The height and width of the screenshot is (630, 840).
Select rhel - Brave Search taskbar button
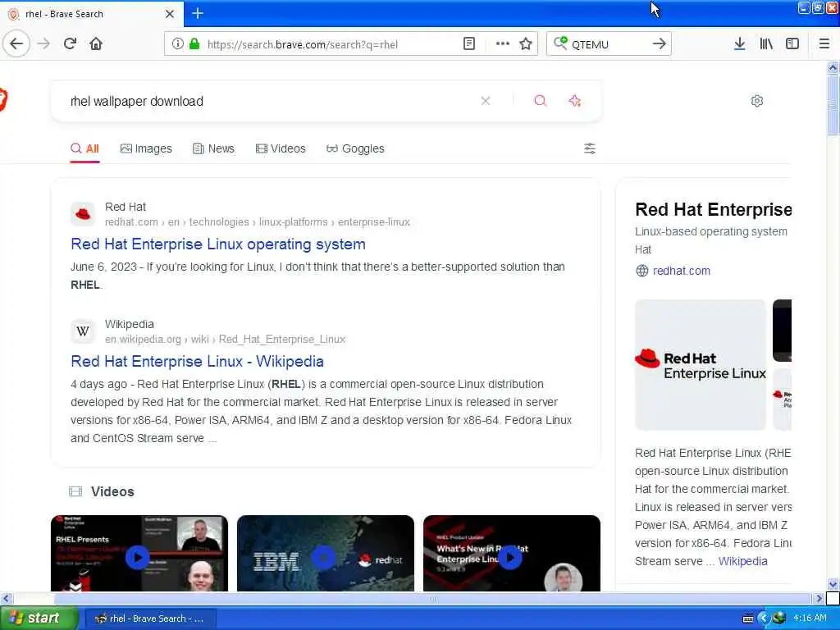click(151, 619)
